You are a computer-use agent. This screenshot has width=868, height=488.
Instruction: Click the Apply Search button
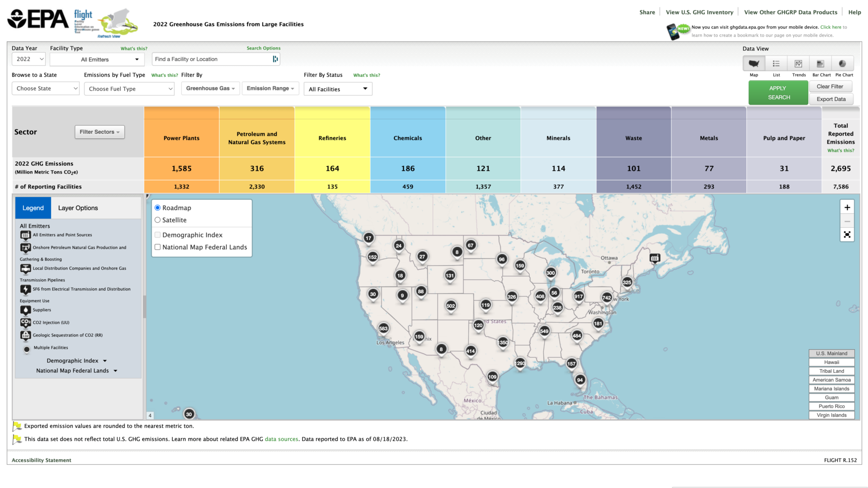click(778, 93)
